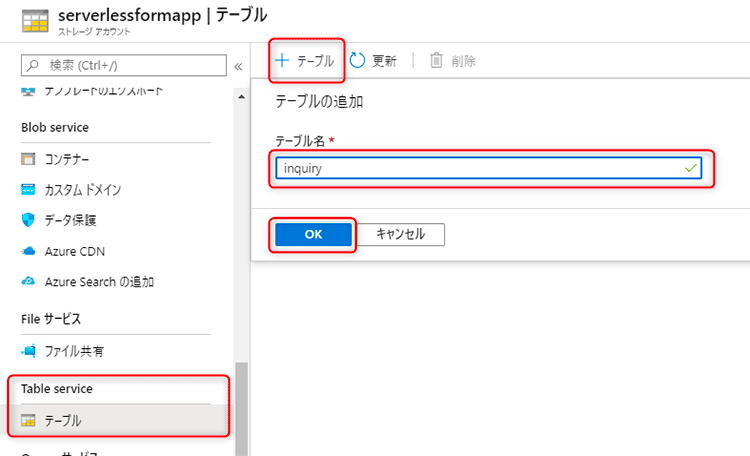The height and width of the screenshot is (456, 750).
Task: Click the search magnifier icon
Action: pos(34,66)
